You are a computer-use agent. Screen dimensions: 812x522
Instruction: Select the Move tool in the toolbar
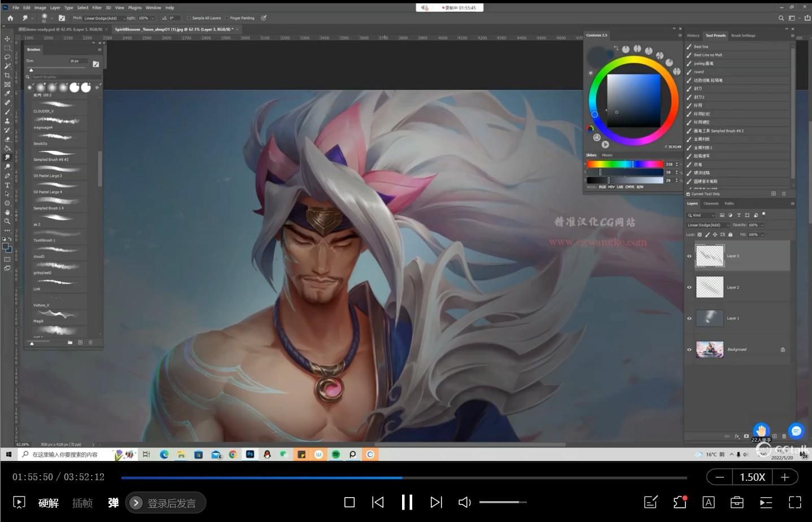pos(7,39)
